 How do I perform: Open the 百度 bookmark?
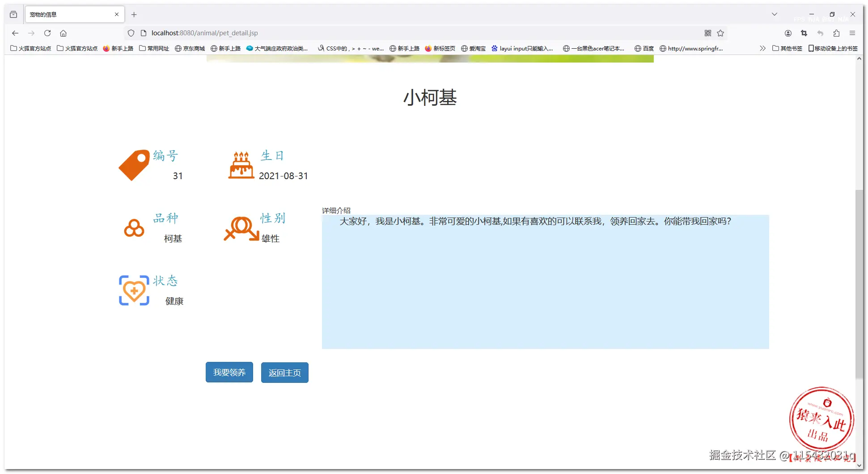pos(644,48)
